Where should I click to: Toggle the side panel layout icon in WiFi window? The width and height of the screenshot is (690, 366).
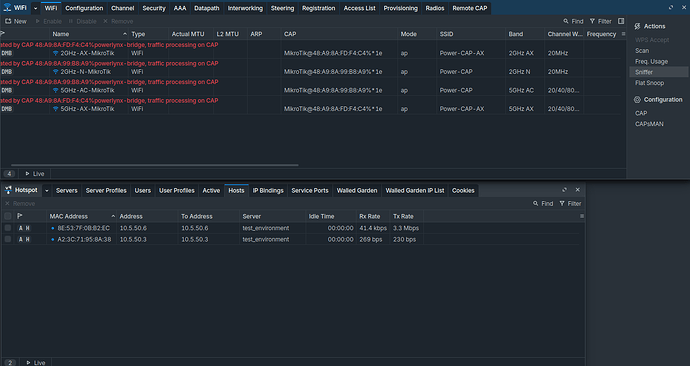point(621,21)
